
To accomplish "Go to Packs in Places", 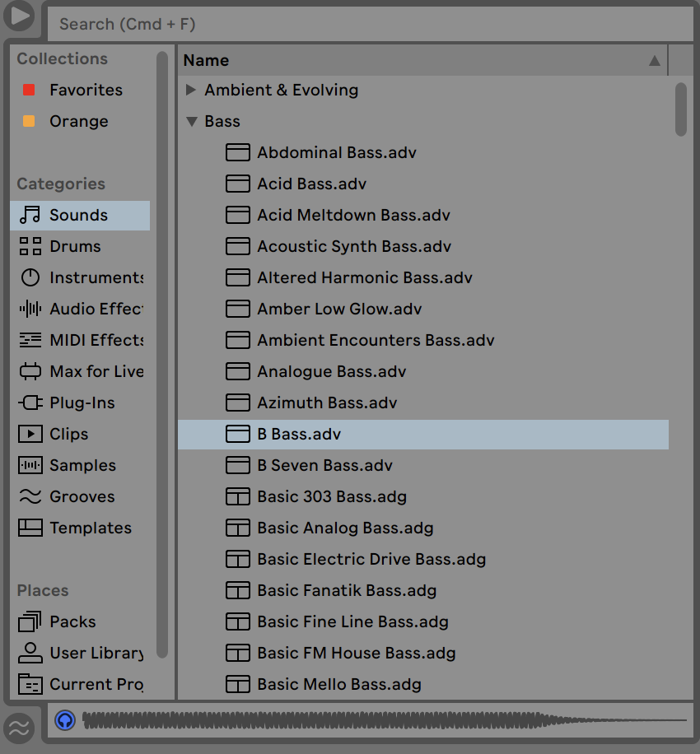I will click(80, 621).
